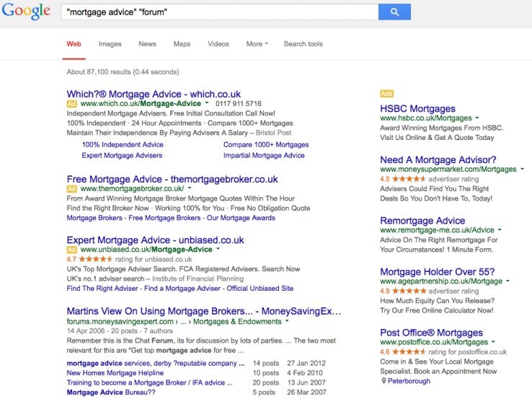
Task: Open Martins View On Using Mortgage Brokers result
Action: click(203, 311)
